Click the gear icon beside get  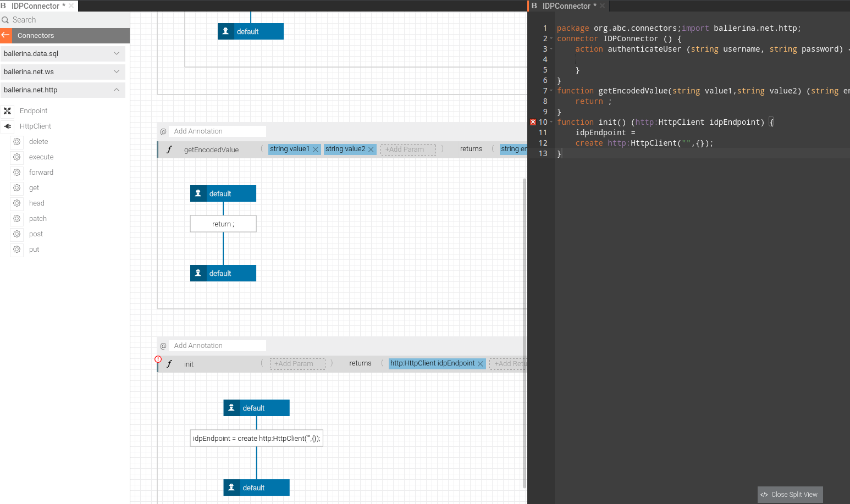pos(17,188)
